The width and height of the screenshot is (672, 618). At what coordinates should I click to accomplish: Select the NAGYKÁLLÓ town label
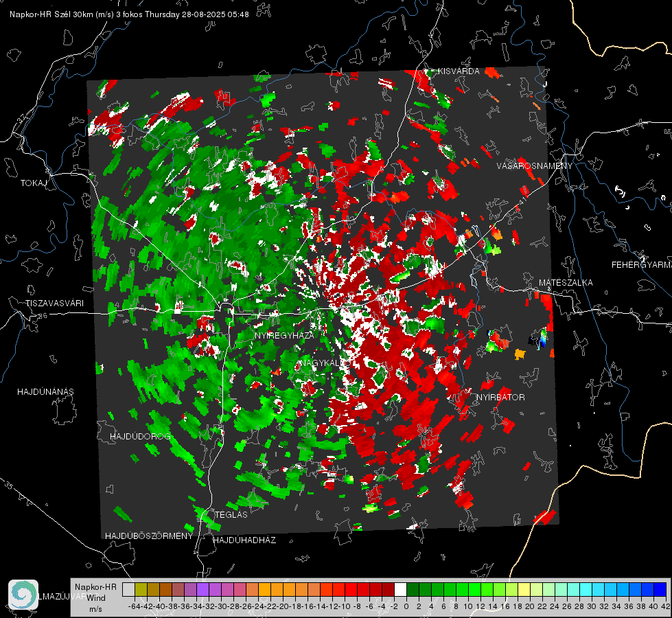[x=325, y=363]
